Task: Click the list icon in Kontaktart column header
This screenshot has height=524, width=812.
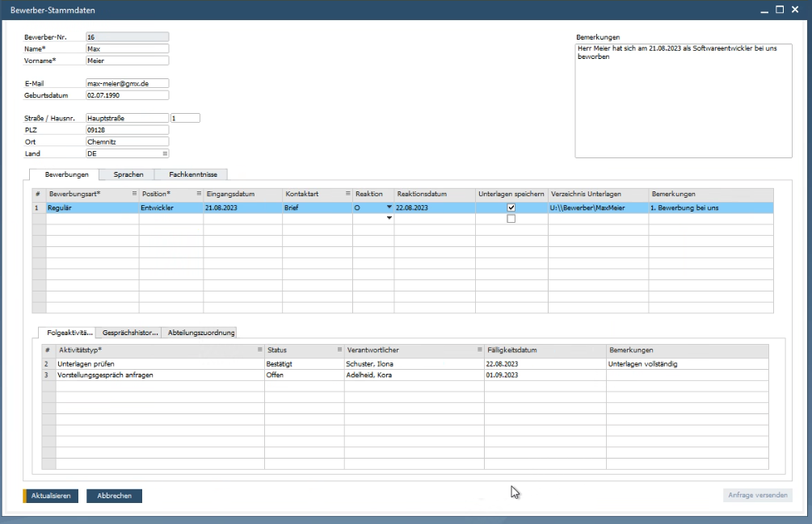Action: 347,195
